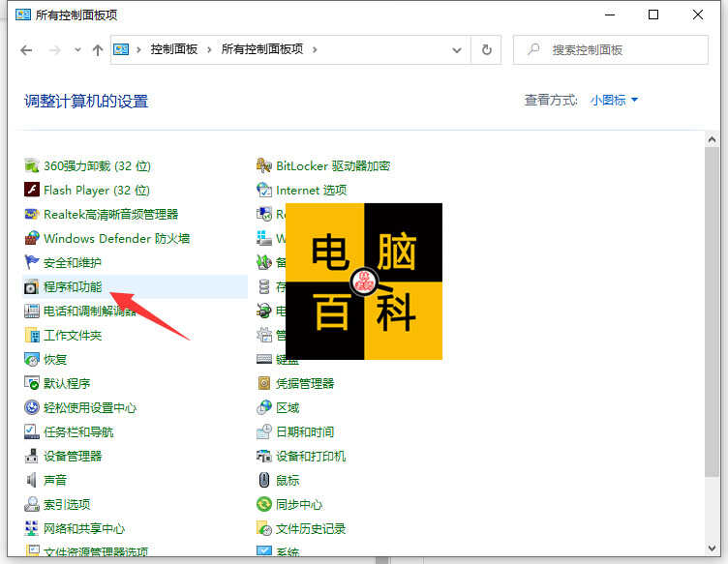Viewport: 728px width, 564px height.
Task: Click the Windows Defender firewall icon
Action: pyautogui.click(x=32, y=238)
